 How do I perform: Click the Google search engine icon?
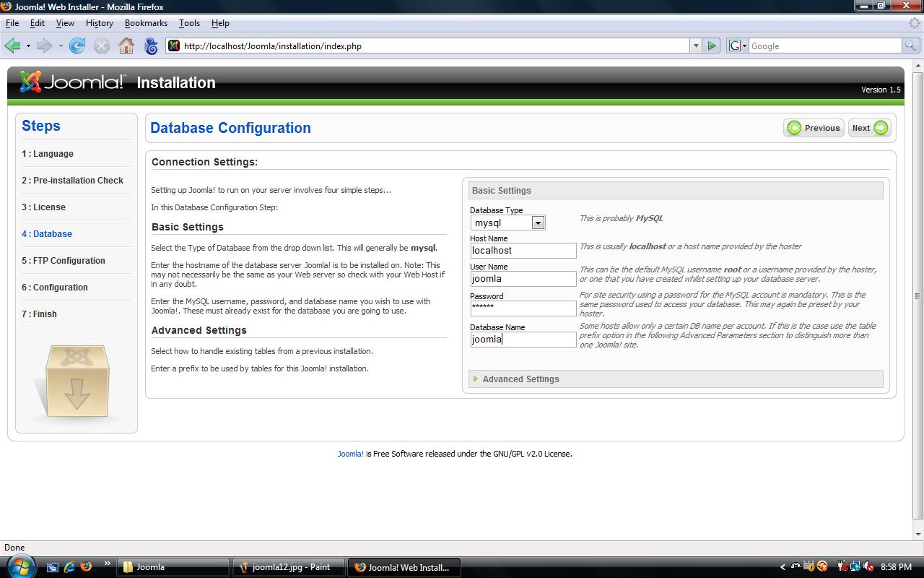coord(735,46)
